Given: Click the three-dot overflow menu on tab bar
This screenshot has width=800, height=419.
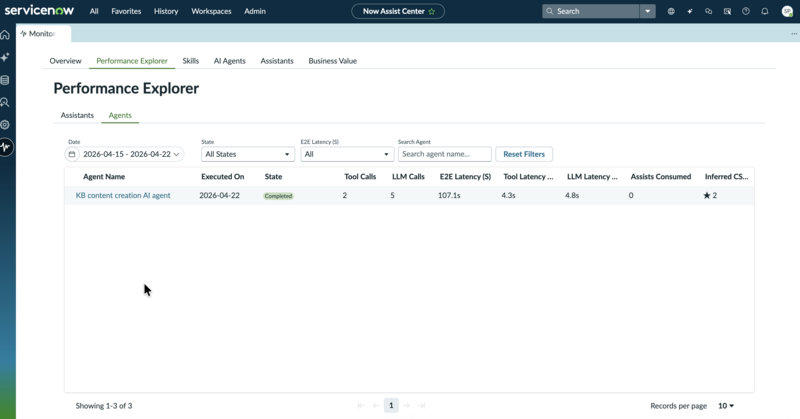Looking at the screenshot, I should coord(794,34).
